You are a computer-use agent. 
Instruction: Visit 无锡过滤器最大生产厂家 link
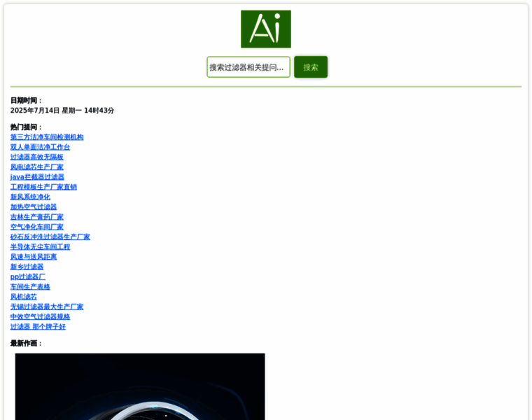click(47, 307)
